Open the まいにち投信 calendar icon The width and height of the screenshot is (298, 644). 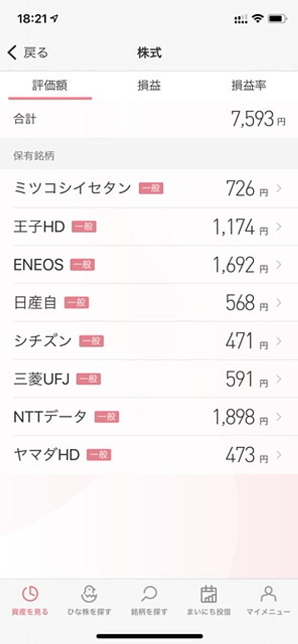tap(208, 594)
